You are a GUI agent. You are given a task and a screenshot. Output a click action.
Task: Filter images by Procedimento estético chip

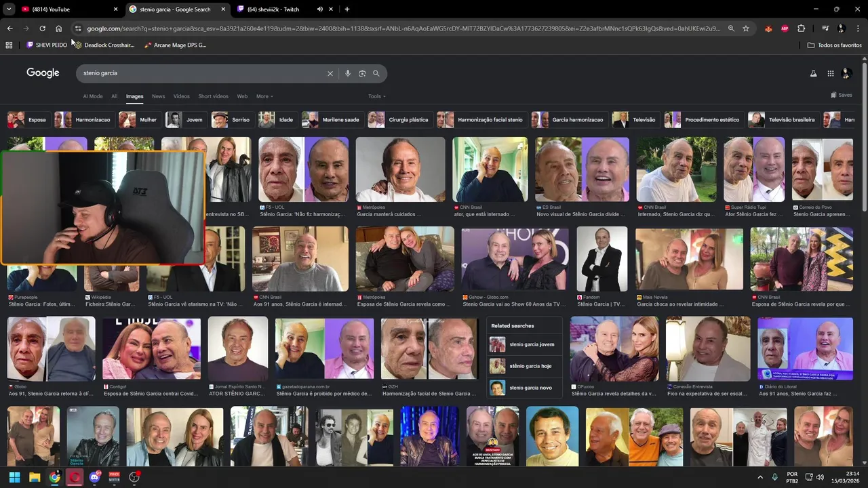point(703,120)
